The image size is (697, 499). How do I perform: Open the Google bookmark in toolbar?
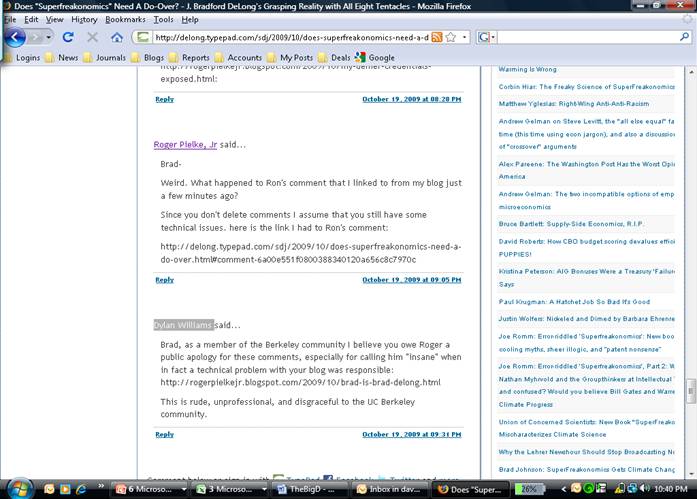click(374, 57)
